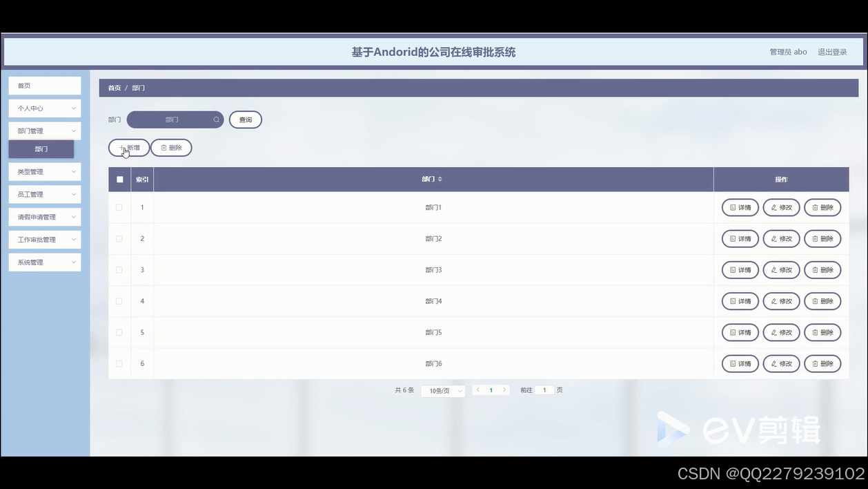868x489 pixels.
Task: Click the sort arrows on the 部门 column
Action: pos(440,178)
